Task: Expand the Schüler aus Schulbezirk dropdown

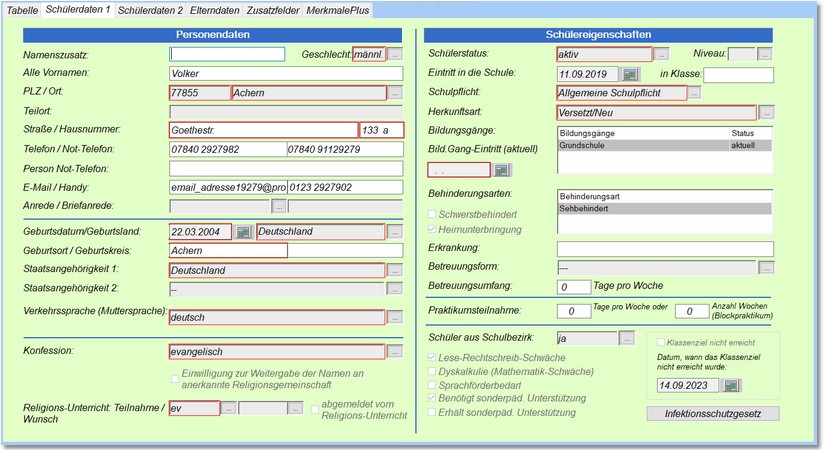Action: (x=629, y=338)
